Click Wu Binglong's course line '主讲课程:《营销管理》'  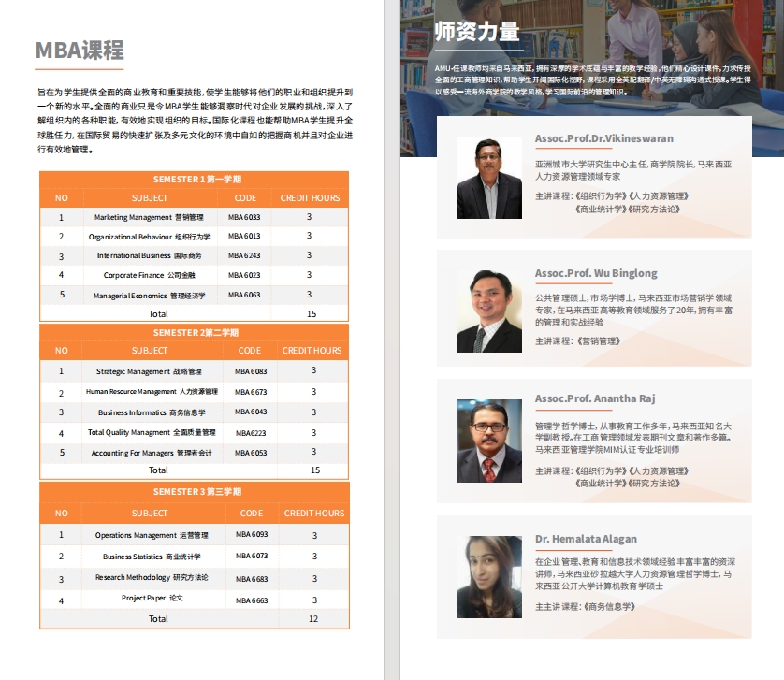tap(577, 341)
